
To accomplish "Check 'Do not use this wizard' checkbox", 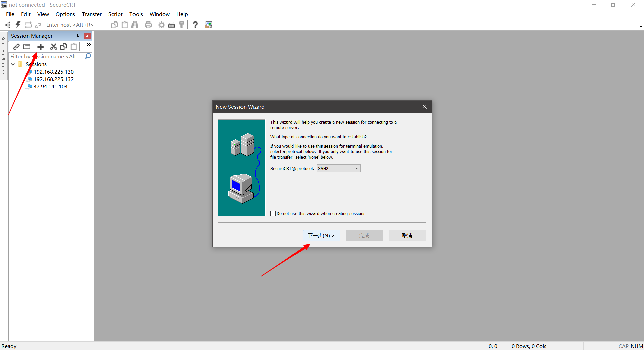I will (x=273, y=213).
